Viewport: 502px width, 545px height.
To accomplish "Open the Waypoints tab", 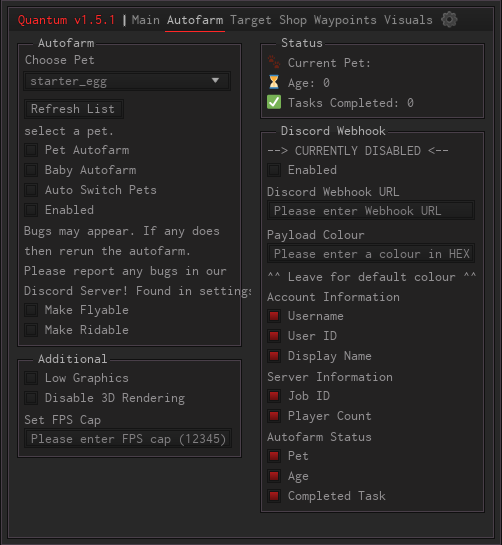I will [x=345, y=20].
